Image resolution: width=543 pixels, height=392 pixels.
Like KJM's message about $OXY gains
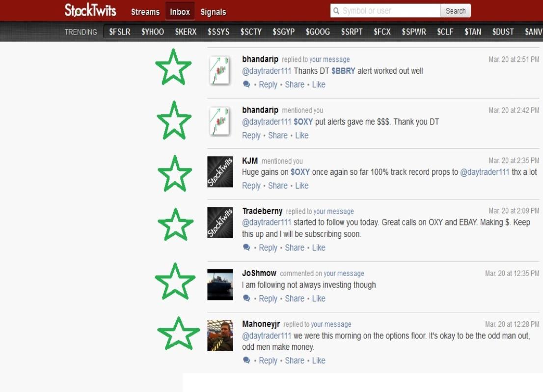[x=301, y=185]
